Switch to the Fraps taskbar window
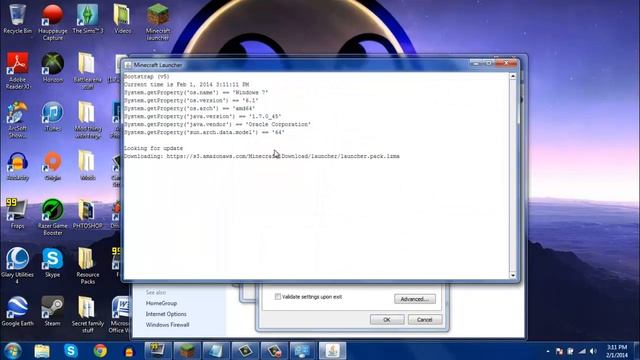This screenshot has width=640, height=360. tap(158, 351)
